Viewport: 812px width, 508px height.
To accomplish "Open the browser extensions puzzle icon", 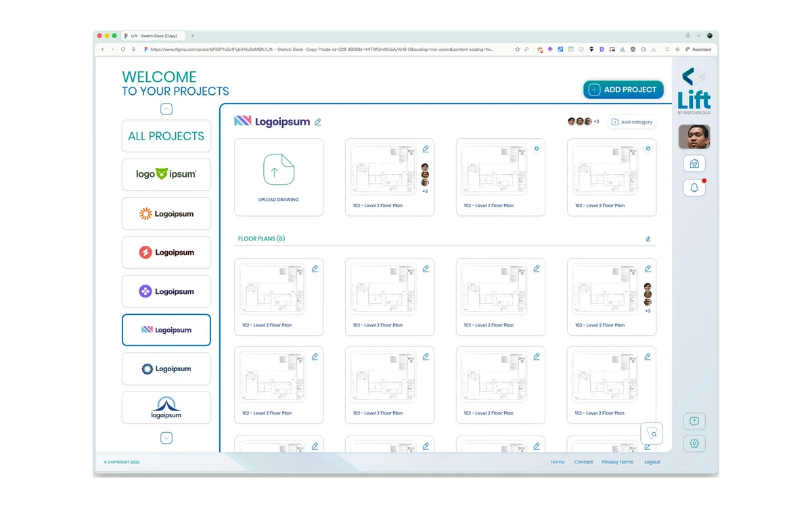I will coord(643,49).
